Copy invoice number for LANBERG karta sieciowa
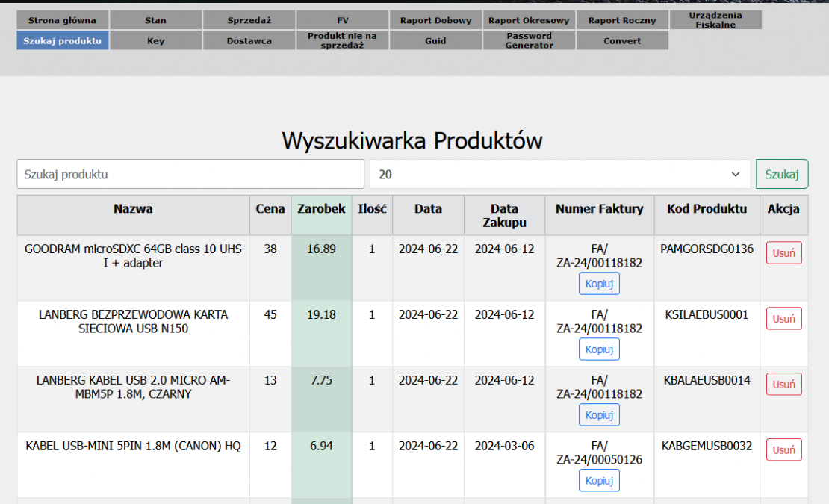Image resolution: width=829 pixels, height=504 pixels. 599,349
